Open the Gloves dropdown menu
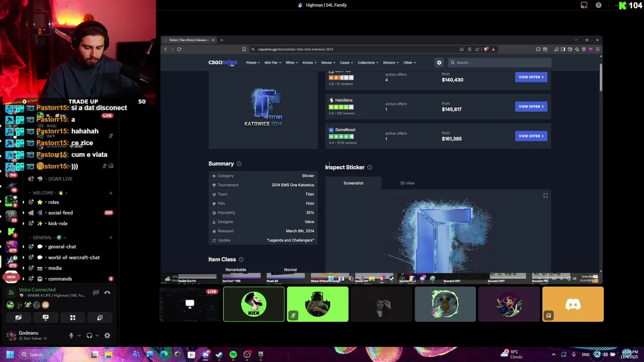The height and width of the screenshot is (362, 644). pyautogui.click(x=328, y=62)
